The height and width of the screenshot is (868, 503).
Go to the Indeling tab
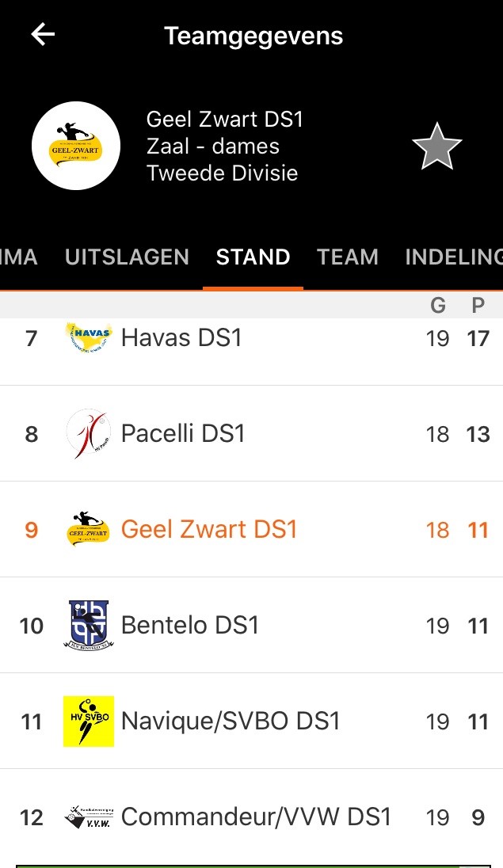(453, 257)
